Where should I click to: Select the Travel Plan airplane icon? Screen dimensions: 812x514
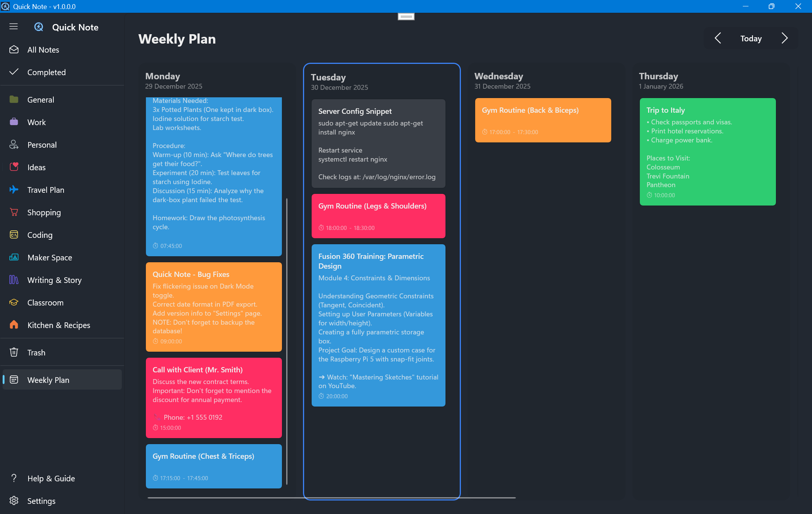pos(14,190)
